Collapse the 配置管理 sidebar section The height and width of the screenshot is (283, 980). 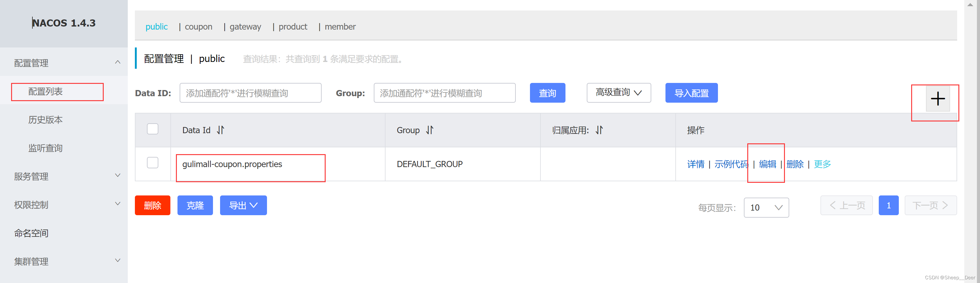tap(118, 62)
